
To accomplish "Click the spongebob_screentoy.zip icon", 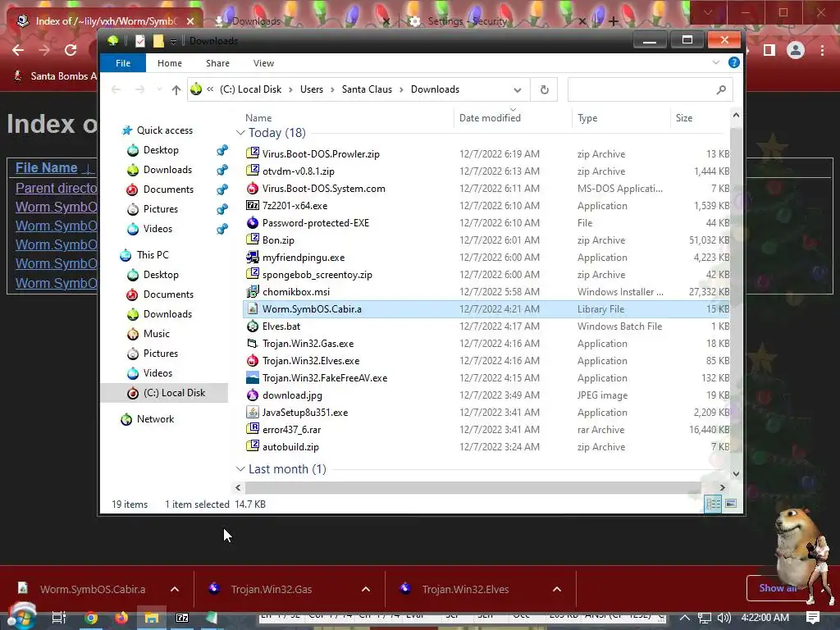I will tap(253, 274).
